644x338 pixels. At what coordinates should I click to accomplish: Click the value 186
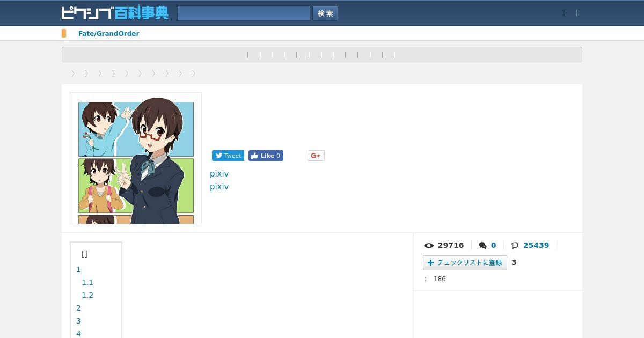pos(440,279)
